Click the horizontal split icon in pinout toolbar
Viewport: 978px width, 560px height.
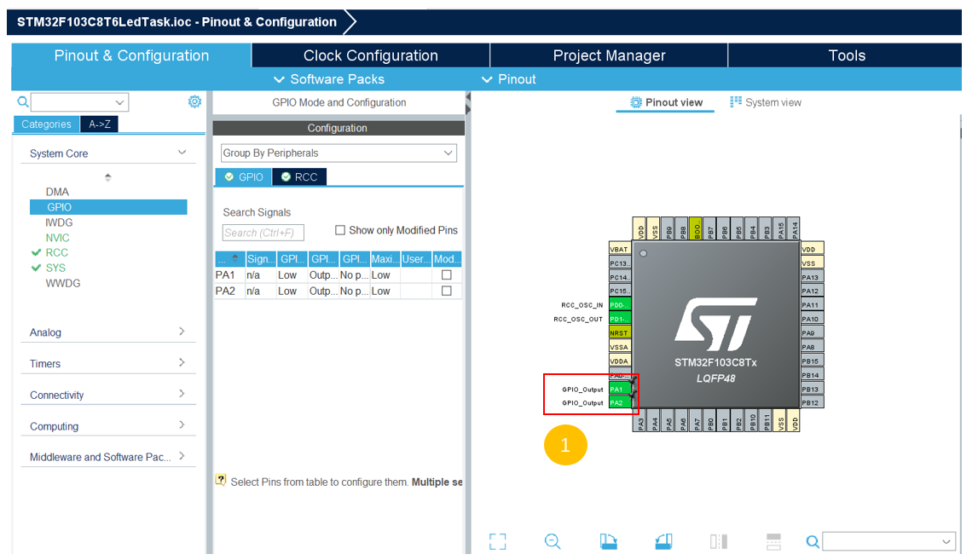pos(773,541)
